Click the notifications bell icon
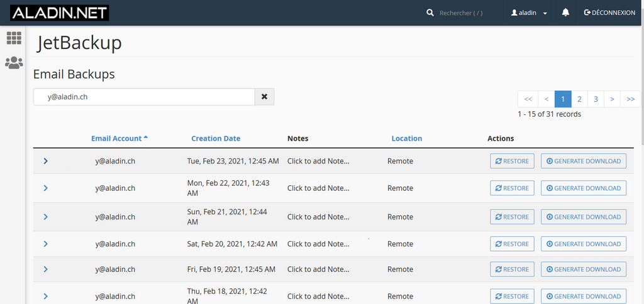This screenshot has height=304, width=644. click(565, 13)
